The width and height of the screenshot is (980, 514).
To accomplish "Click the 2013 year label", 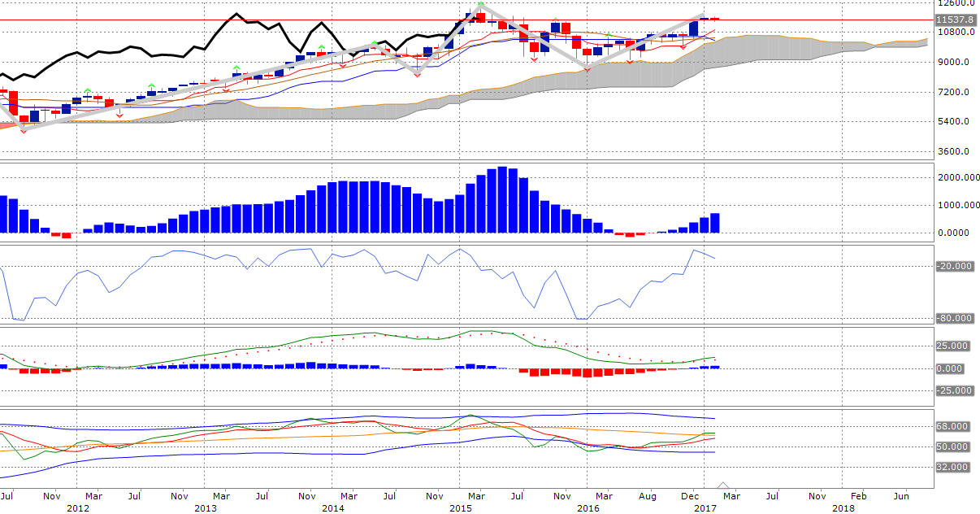I will 206,508.
